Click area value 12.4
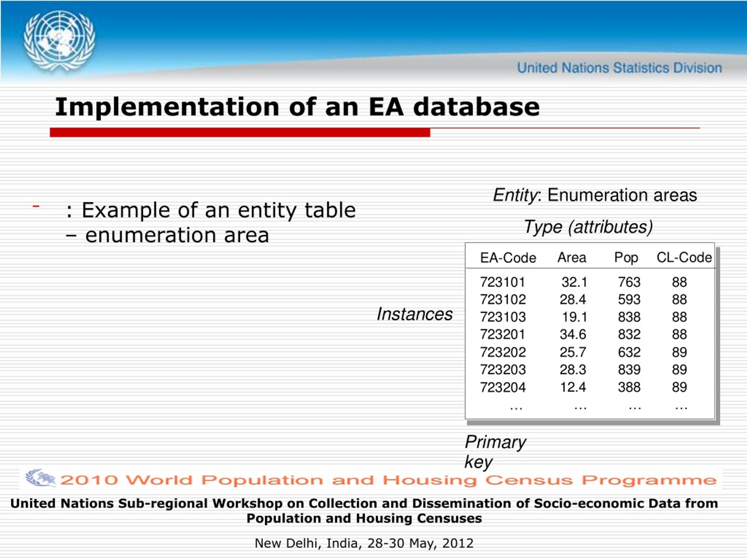 573,387
